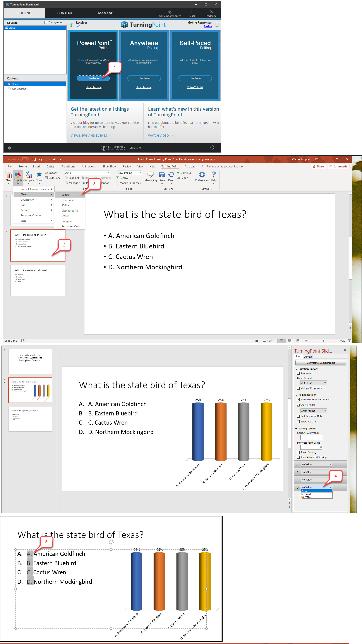Screen dimensions: 362x644
Task: Uncheck the Show Results checkbox
Action: point(298,405)
